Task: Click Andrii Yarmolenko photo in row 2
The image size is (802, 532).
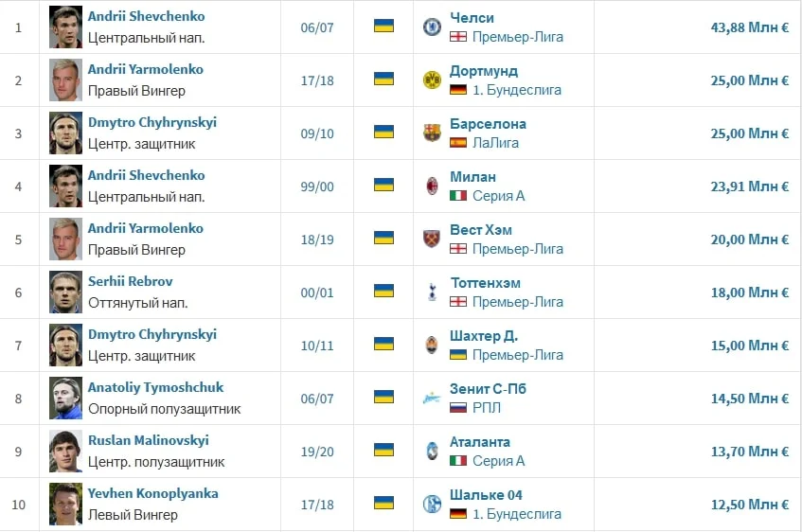Action: 66,80
